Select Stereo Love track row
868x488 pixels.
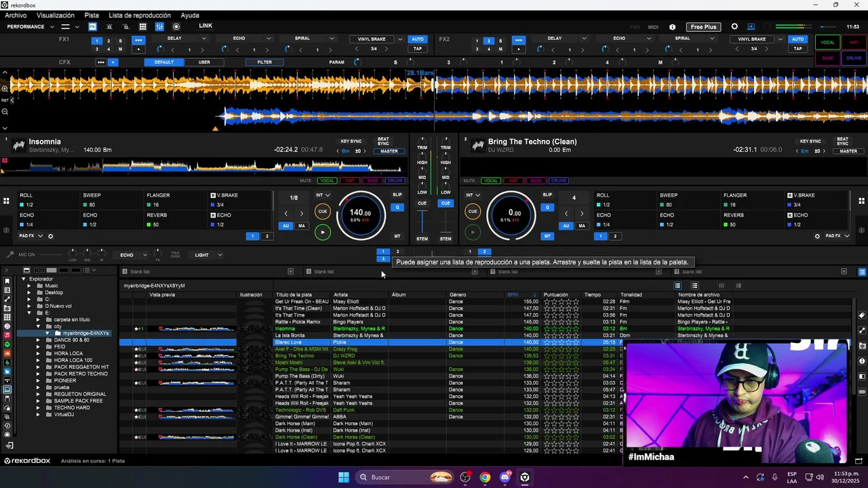point(372,342)
